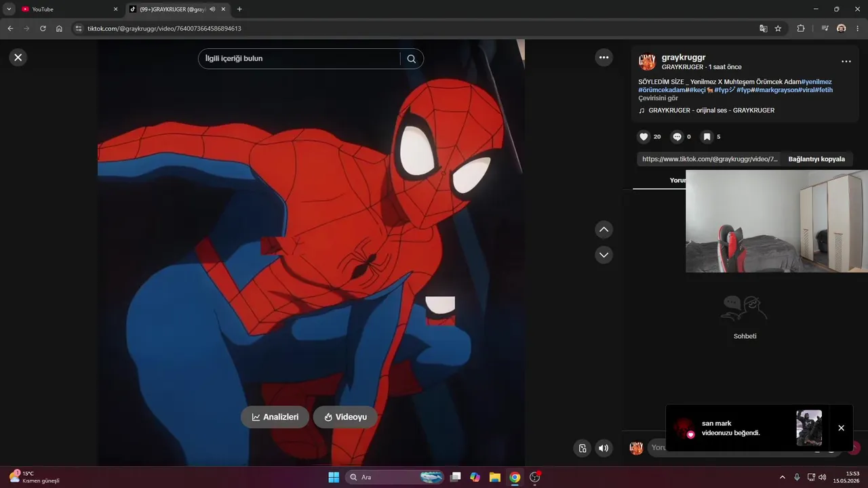The image size is (868, 488).
Task: Open the #örümcekadam hashtag link
Action: click(x=661, y=90)
